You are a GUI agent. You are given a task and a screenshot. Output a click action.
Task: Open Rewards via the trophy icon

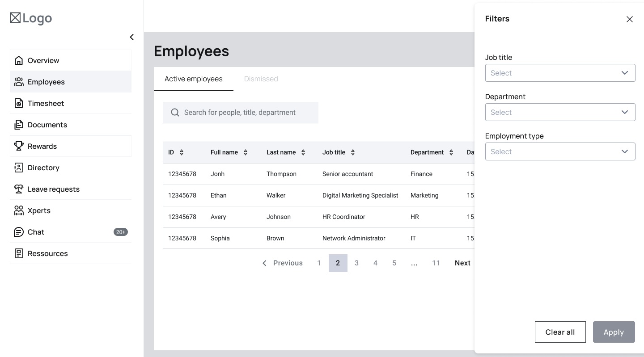19,146
